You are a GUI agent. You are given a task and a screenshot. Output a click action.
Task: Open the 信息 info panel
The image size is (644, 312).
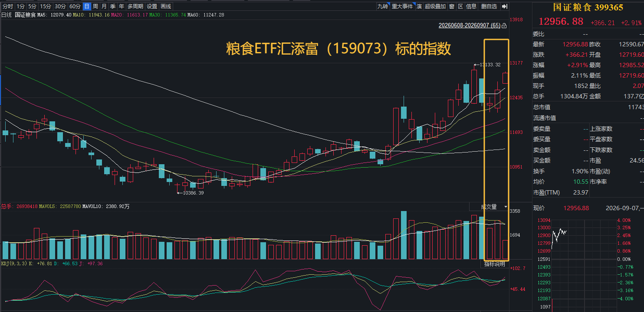471,6
